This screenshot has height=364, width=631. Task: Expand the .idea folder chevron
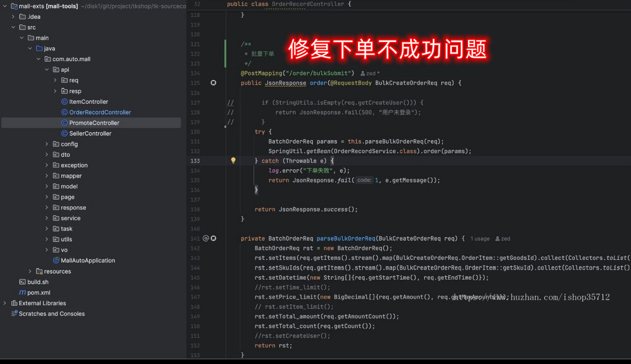click(13, 17)
